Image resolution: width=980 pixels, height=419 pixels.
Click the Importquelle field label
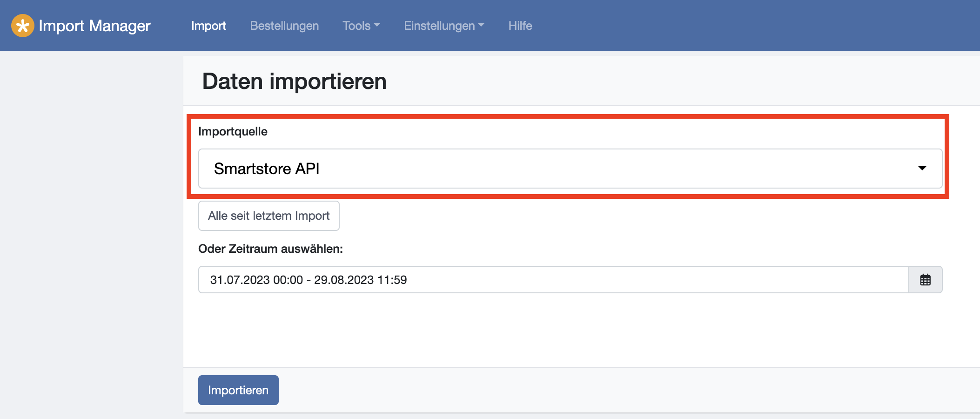click(x=233, y=131)
